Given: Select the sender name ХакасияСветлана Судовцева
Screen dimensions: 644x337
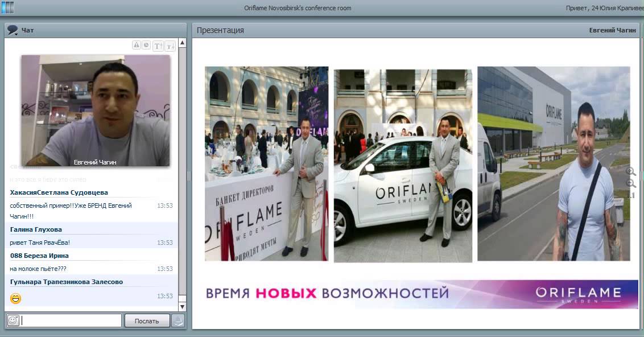Looking at the screenshot, I should 59,192.
